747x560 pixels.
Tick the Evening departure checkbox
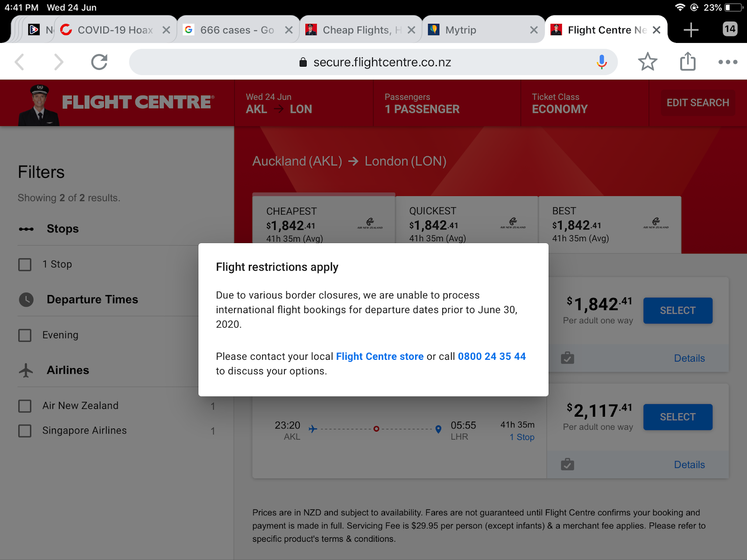tap(25, 336)
